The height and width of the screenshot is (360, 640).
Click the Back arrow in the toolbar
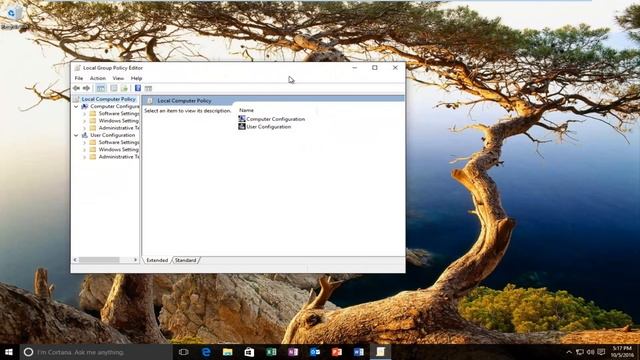point(76,88)
